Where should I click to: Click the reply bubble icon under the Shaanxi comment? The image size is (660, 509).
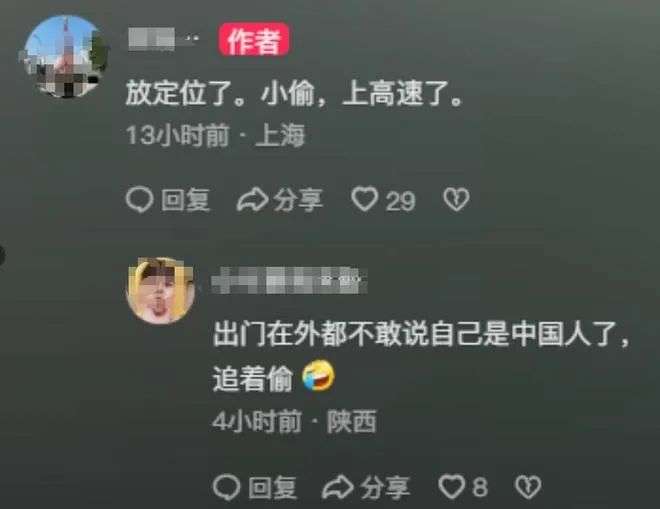(x=226, y=487)
